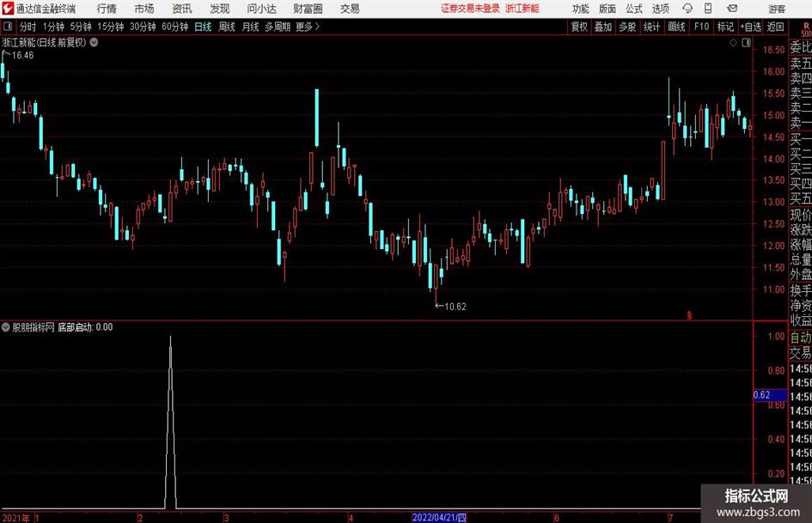
Task: Click the 2021年 label on time axis
Action: 15,518
